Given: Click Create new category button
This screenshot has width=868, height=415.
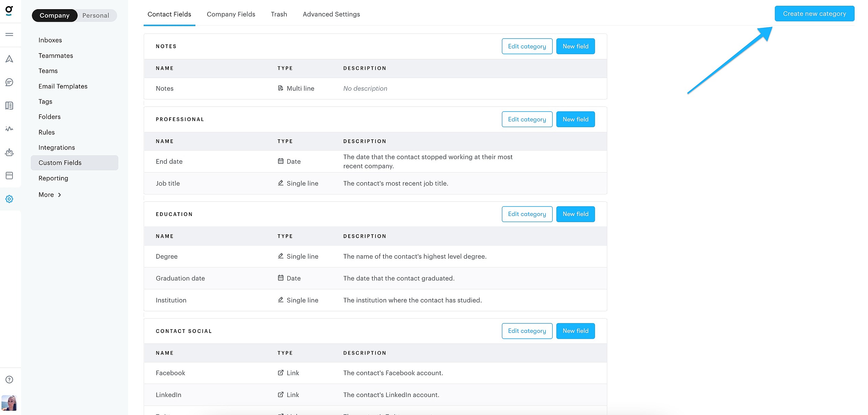Looking at the screenshot, I should click(x=814, y=14).
